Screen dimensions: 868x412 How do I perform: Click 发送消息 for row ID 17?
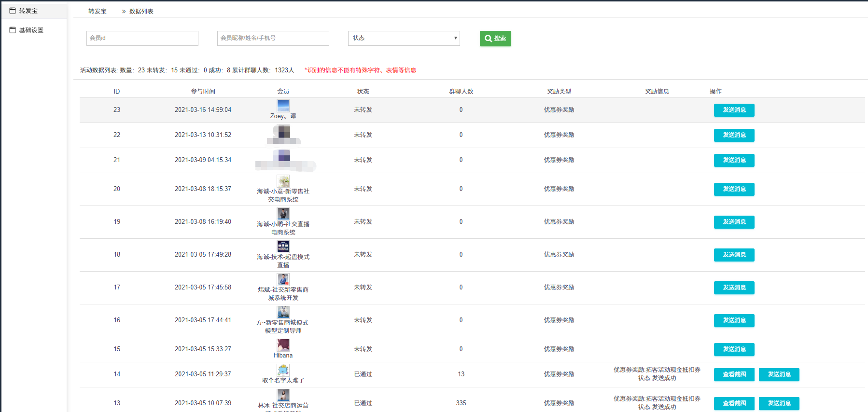tap(734, 288)
